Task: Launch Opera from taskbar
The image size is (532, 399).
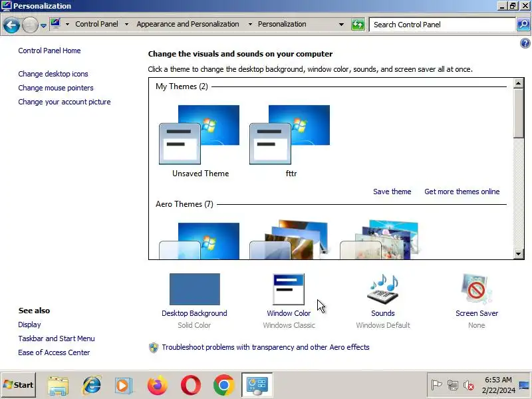Action: [x=191, y=386]
